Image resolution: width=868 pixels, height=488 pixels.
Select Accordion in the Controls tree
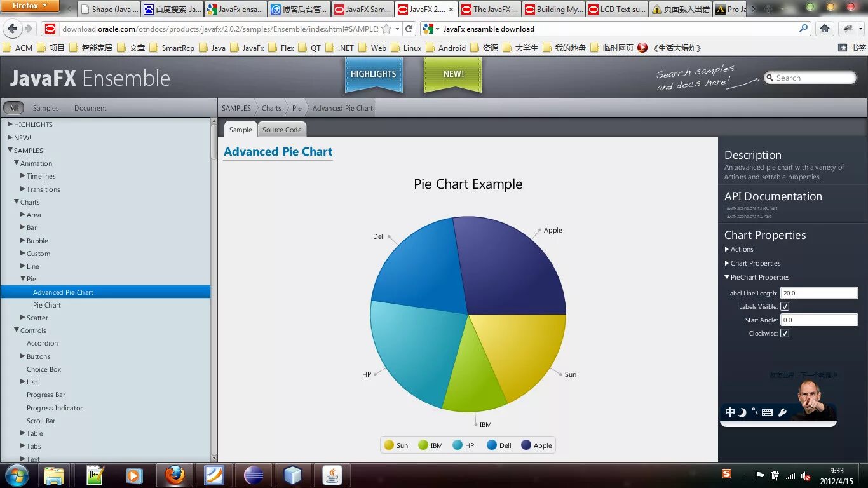42,343
